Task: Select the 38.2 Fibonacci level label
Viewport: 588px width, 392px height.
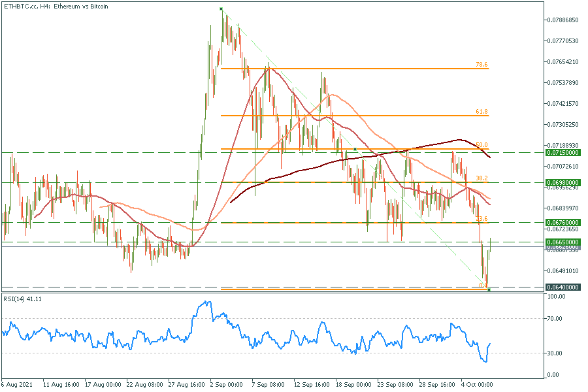Action: coord(482,178)
